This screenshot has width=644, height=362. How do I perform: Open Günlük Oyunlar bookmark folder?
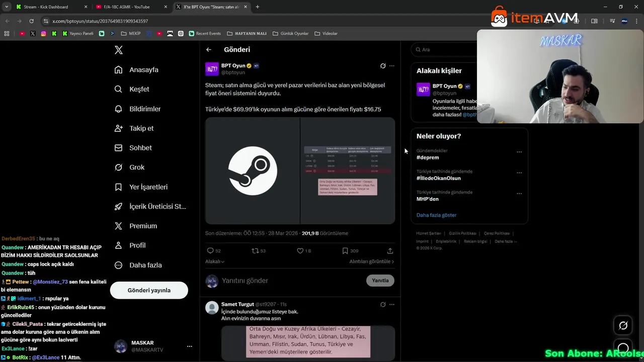[x=290, y=34]
